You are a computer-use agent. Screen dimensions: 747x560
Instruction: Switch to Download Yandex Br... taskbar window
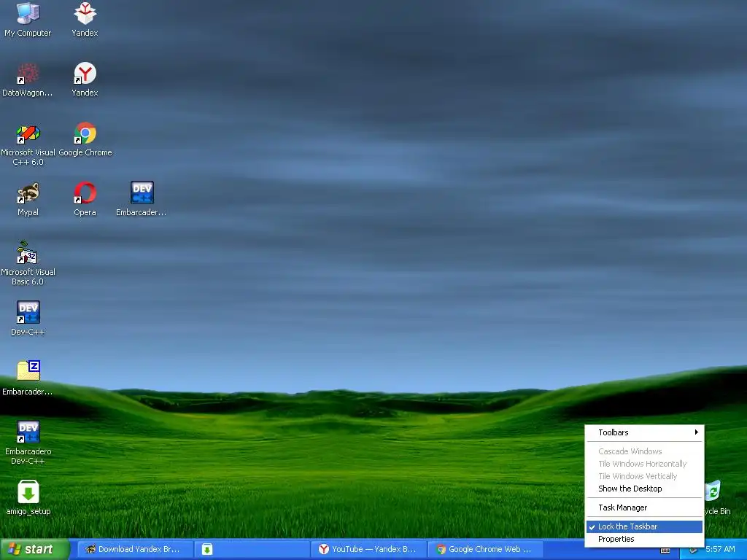(134, 550)
